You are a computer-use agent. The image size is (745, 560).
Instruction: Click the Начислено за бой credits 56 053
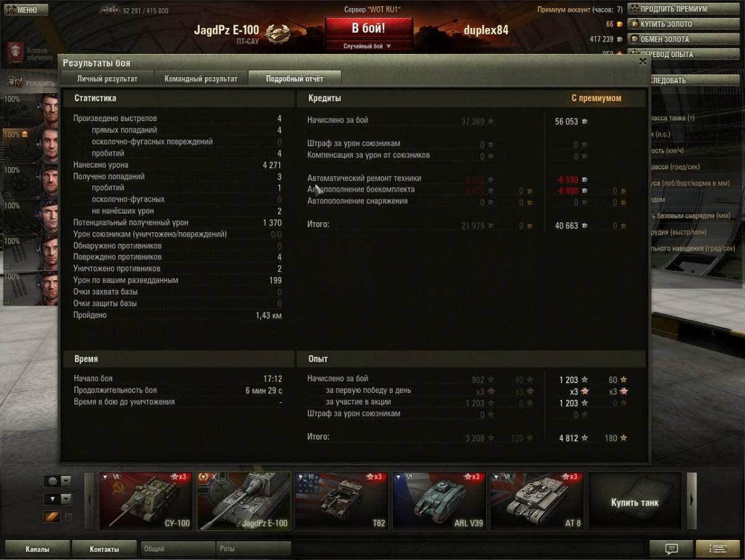(x=566, y=122)
